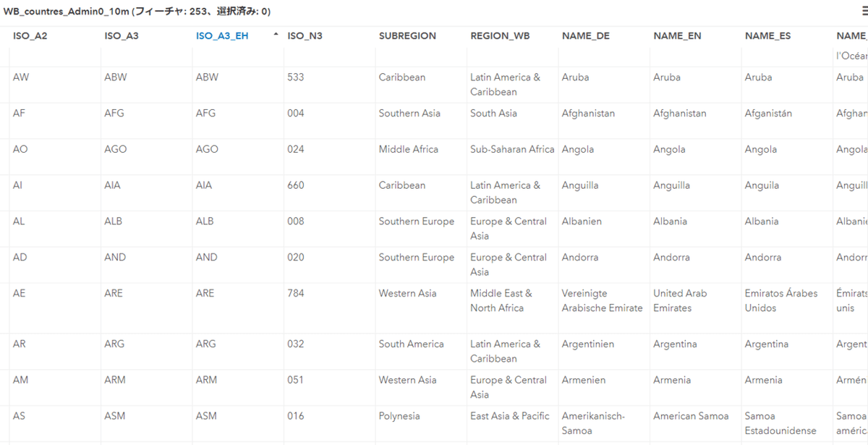Click the SUBREGION column header
Screen dimensions: 868x445
(407, 35)
